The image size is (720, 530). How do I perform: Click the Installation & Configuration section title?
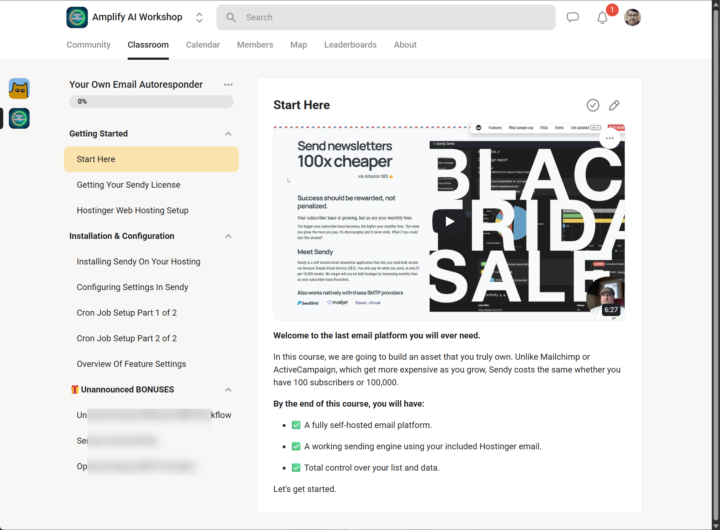point(122,236)
